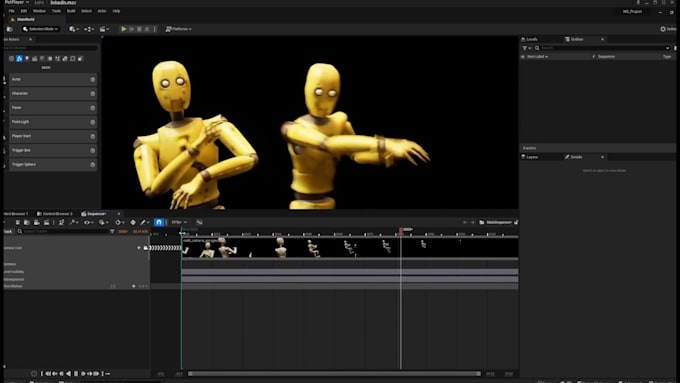Click the MainSequence breadcrumb label
This screenshot has width=680, height=383.
[498, 223]
